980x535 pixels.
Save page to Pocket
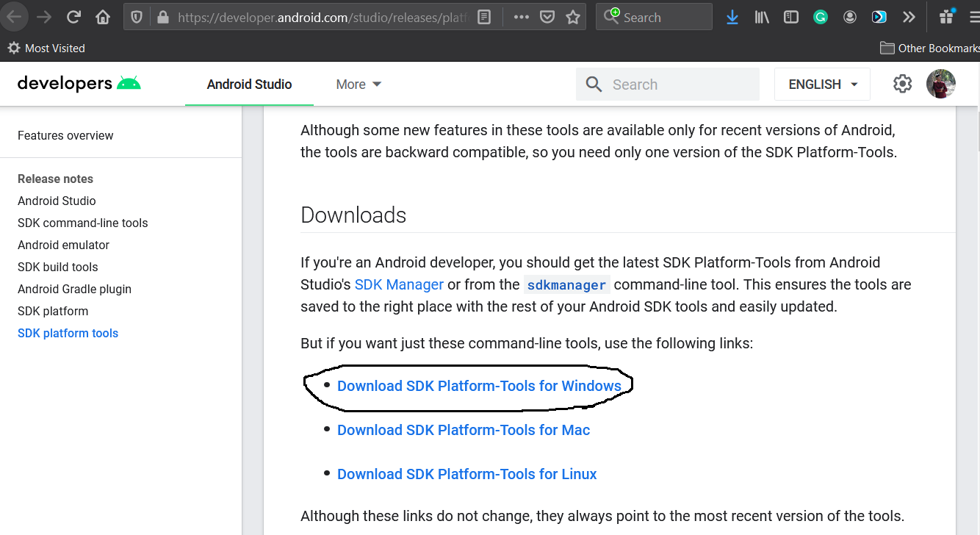pyautogui.click(x=547, y=17)
